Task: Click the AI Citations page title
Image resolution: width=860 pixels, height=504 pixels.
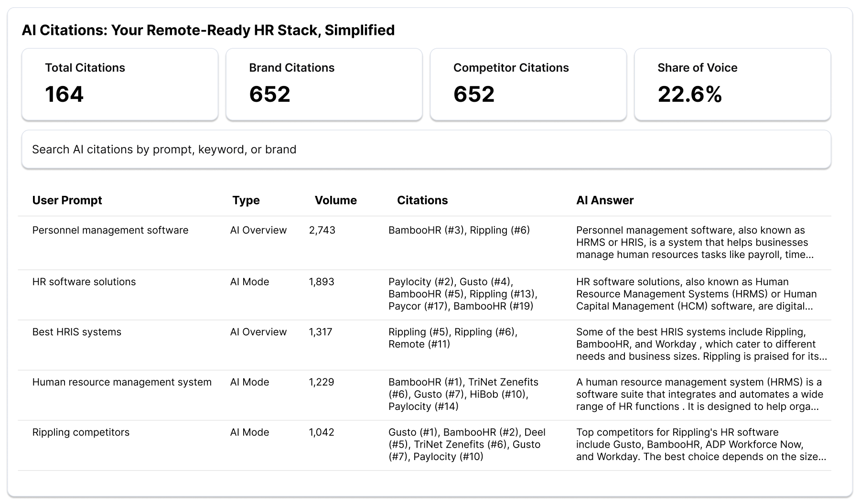Action: [208, 30]
